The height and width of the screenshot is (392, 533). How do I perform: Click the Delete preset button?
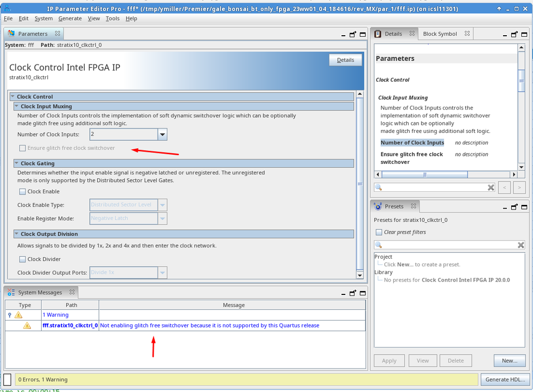tap(456, 361)
